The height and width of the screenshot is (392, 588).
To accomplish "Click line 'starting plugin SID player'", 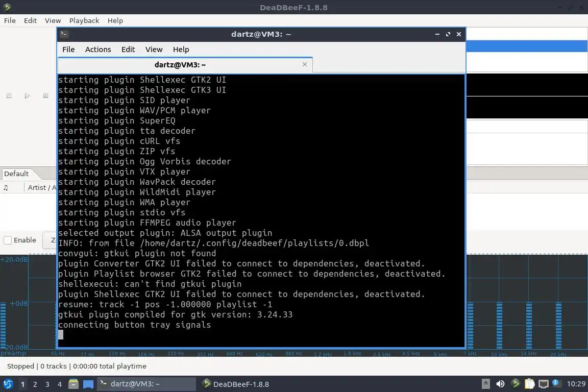I will tap(124, 101).
